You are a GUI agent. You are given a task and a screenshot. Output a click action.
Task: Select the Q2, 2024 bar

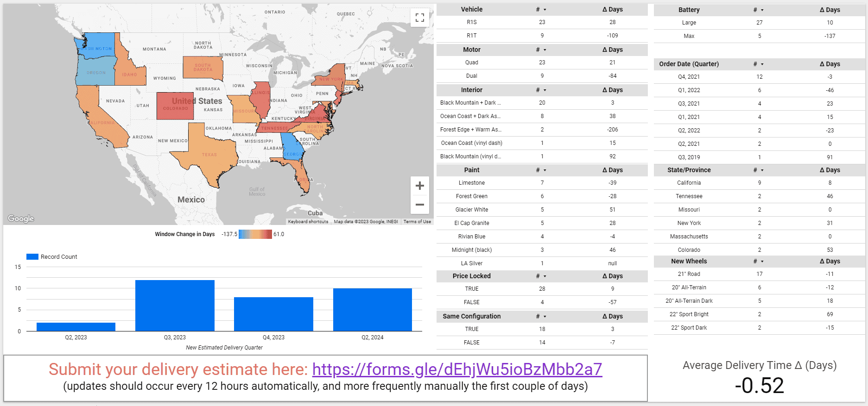pos(373,310)
